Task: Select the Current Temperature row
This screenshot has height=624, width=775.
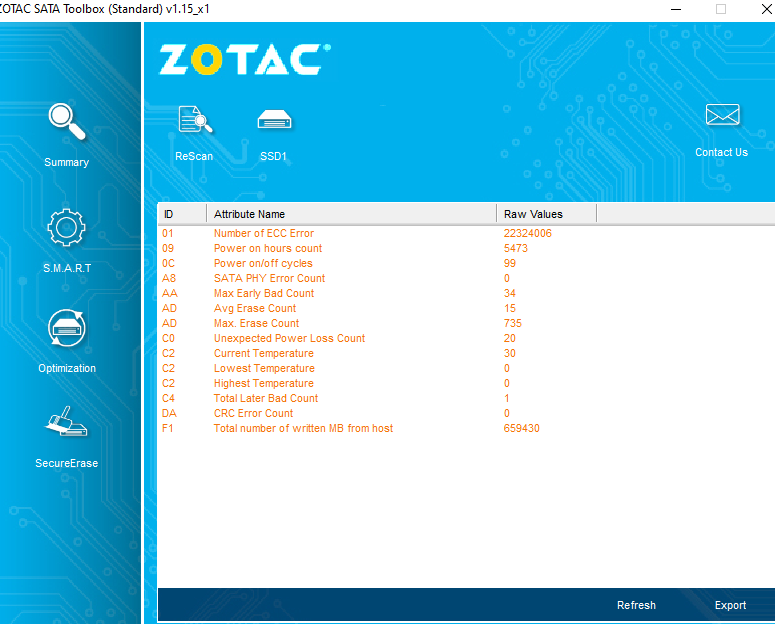Action: (466, 353)
